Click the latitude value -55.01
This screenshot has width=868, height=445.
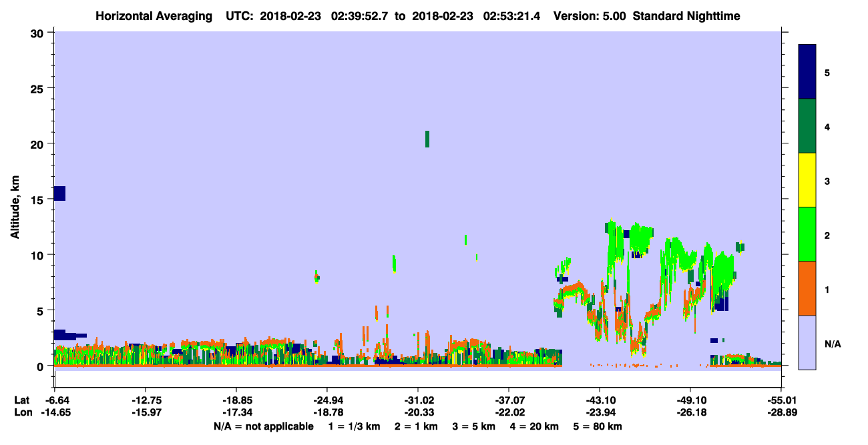(x=781, y=400)
